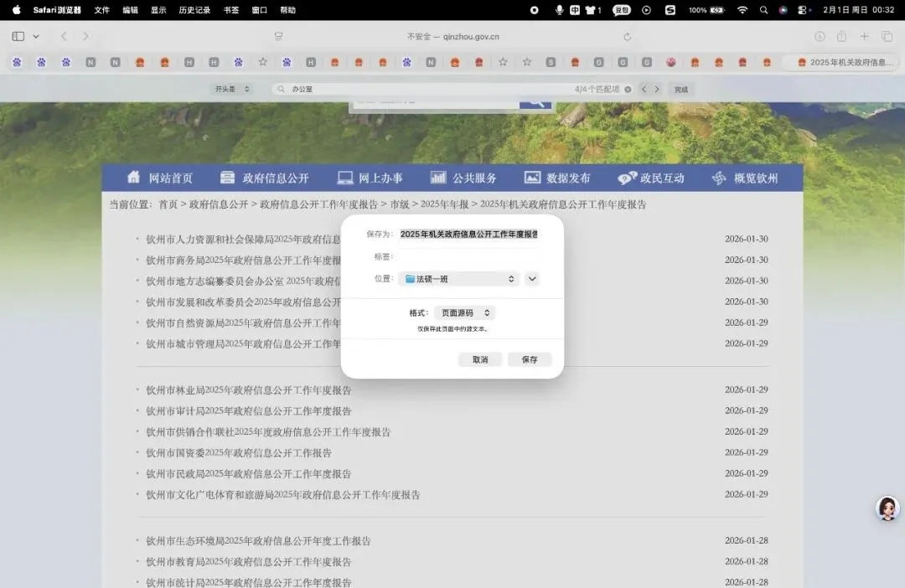Click the reload page icon
Screen dimensions: 905x588
[x=628, y=36]
